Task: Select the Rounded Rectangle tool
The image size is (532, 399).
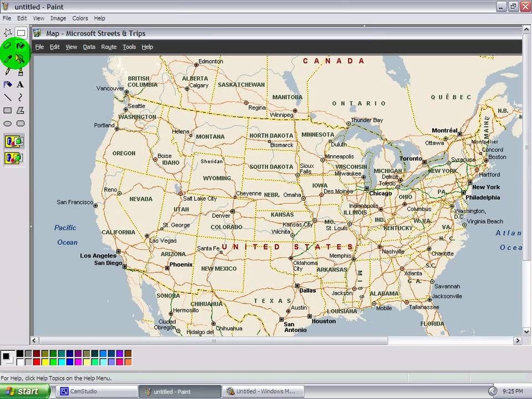Action: 21,124
